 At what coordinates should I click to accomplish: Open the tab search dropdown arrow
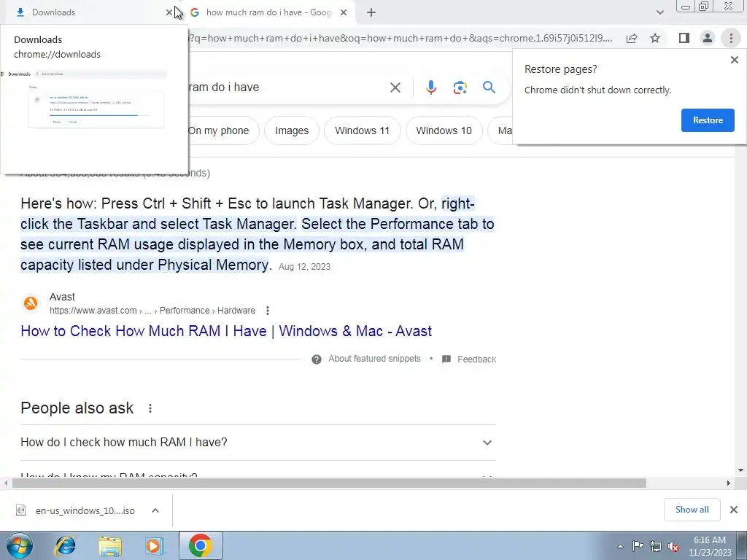(659, 12)
